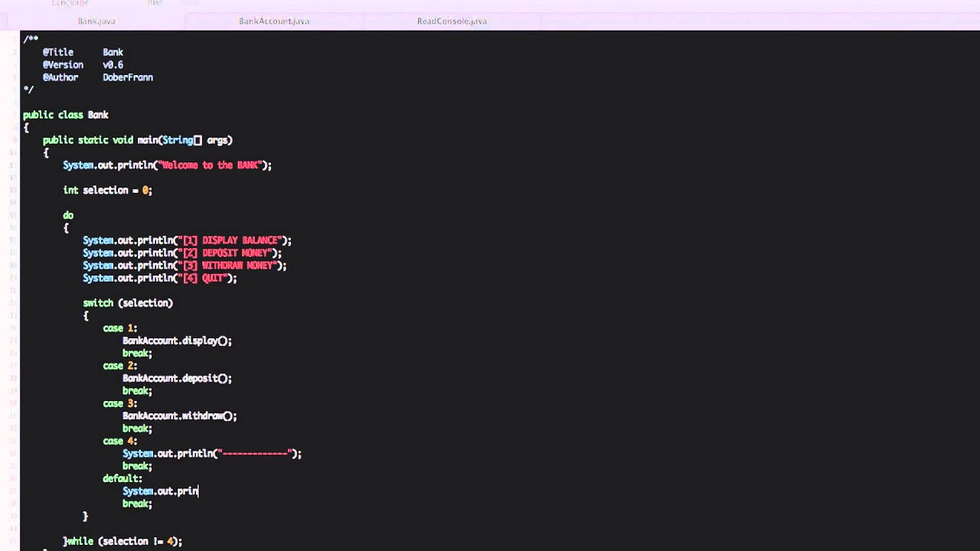Click the @Version v0.6 comment line
This screenshot has width=980, height=551.
83,64
